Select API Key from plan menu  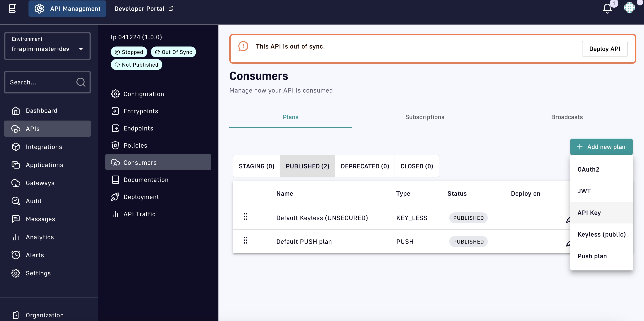pyautogui.click(x=589, y=213)
